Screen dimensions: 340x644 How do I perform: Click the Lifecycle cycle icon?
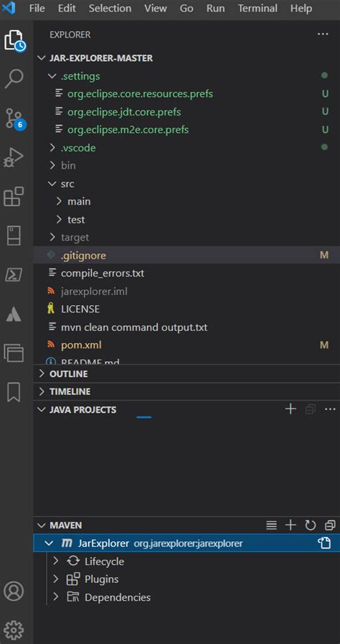(73, 561)
